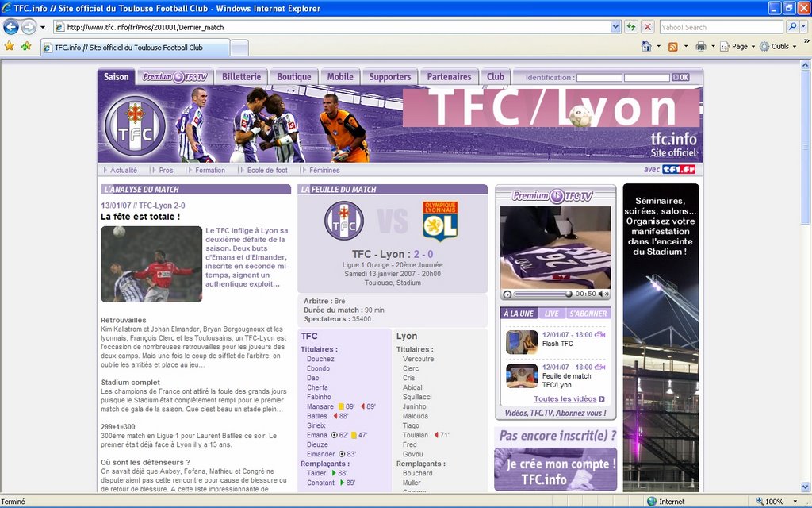This screenshot has height=508, width=812.
Task: Open the Actualité submenu link
Action: pyautogui.click(x=123, y=170)
